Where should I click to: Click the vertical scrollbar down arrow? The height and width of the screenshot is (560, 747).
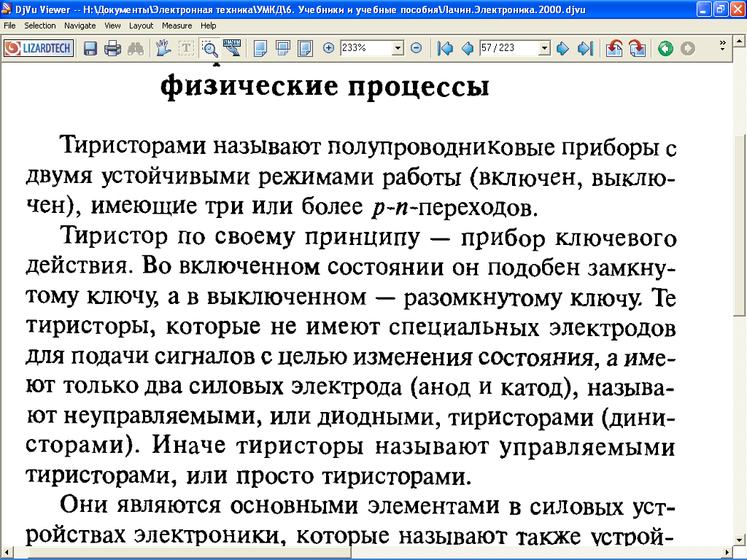point(740,540)
